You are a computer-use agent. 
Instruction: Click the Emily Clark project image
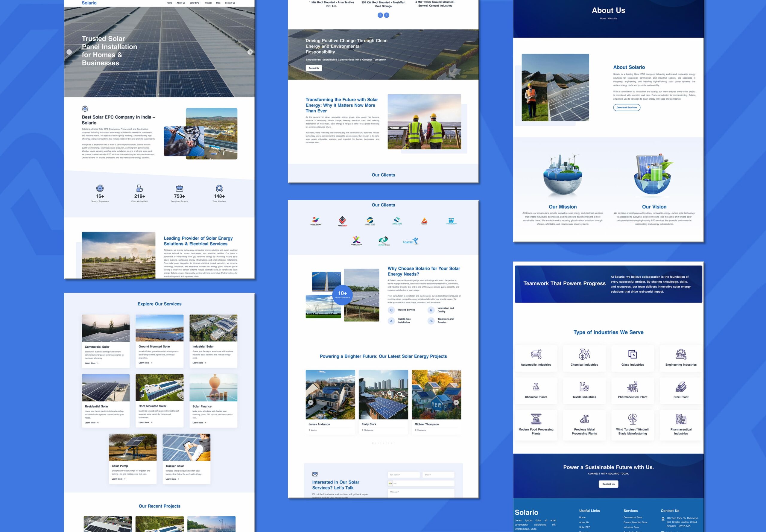(x=383, y=395)
